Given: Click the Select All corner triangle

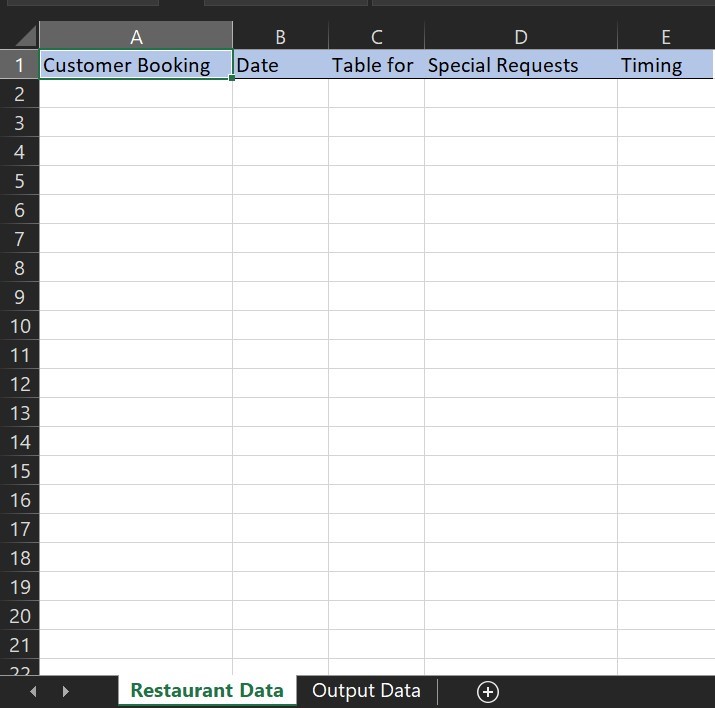Looking at the screenshot, I should (x=26, y=36).
